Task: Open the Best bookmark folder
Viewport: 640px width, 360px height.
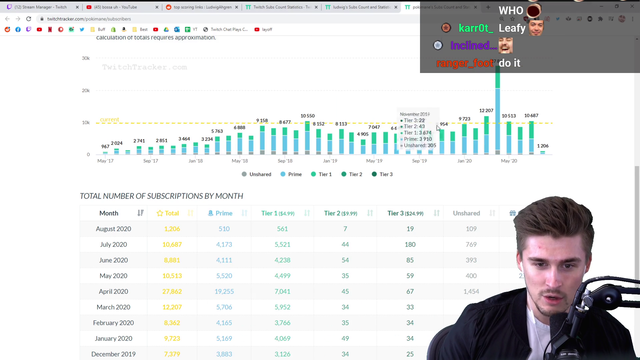Action: click(x=140, y=29)
